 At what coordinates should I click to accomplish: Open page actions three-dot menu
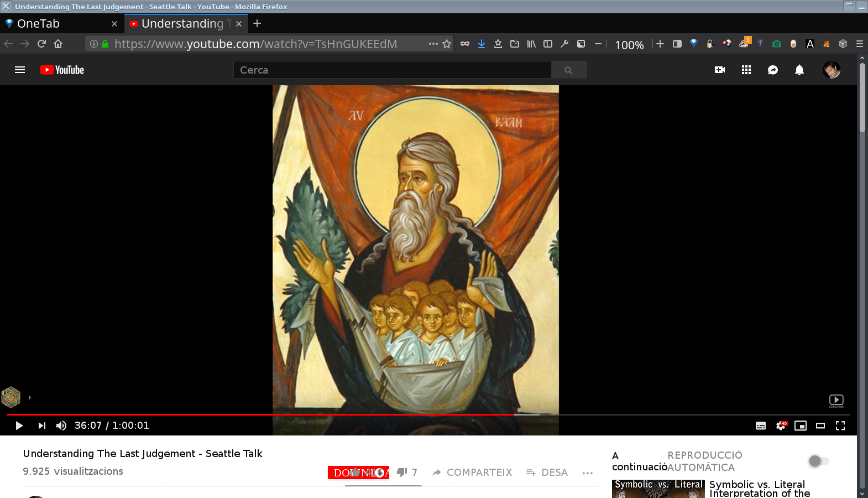[x=433, y=44]
